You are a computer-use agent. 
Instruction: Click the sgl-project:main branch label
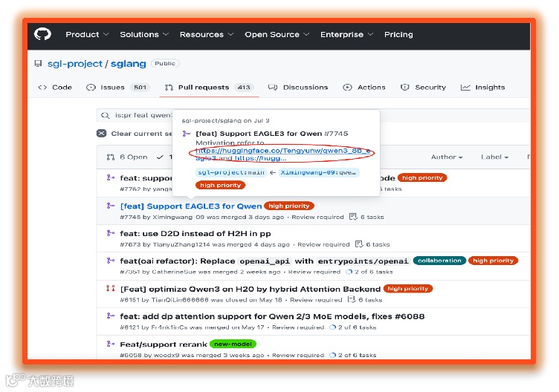coord(231,172)
